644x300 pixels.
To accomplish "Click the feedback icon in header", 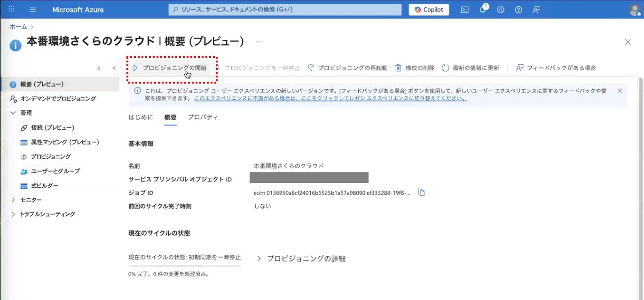I will [x=536, y=10].
